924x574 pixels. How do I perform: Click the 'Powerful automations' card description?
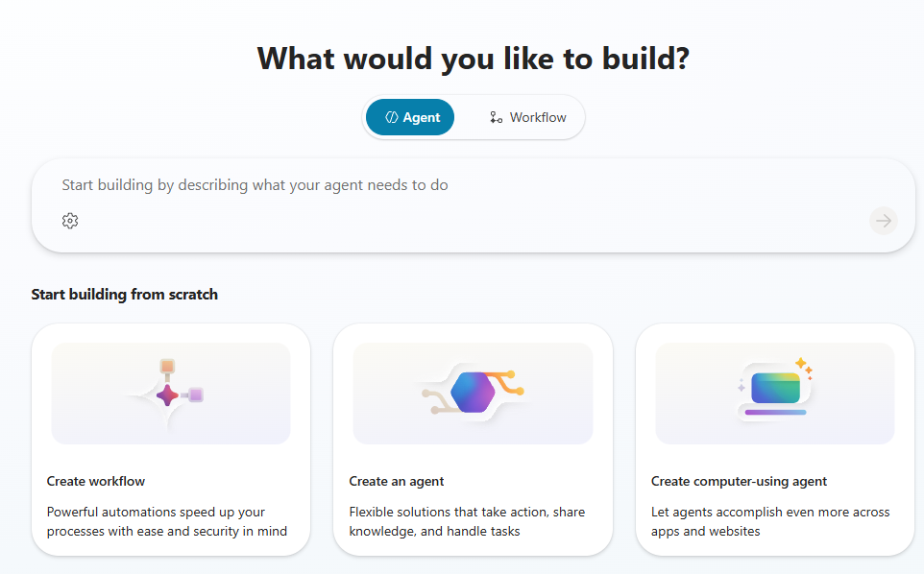pyautogui.click(x=167, y=521)
